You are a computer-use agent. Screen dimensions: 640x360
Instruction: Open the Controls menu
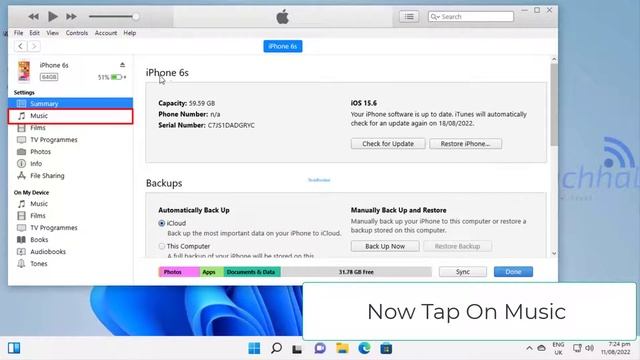pyautogui.click(x=77, y=33)
